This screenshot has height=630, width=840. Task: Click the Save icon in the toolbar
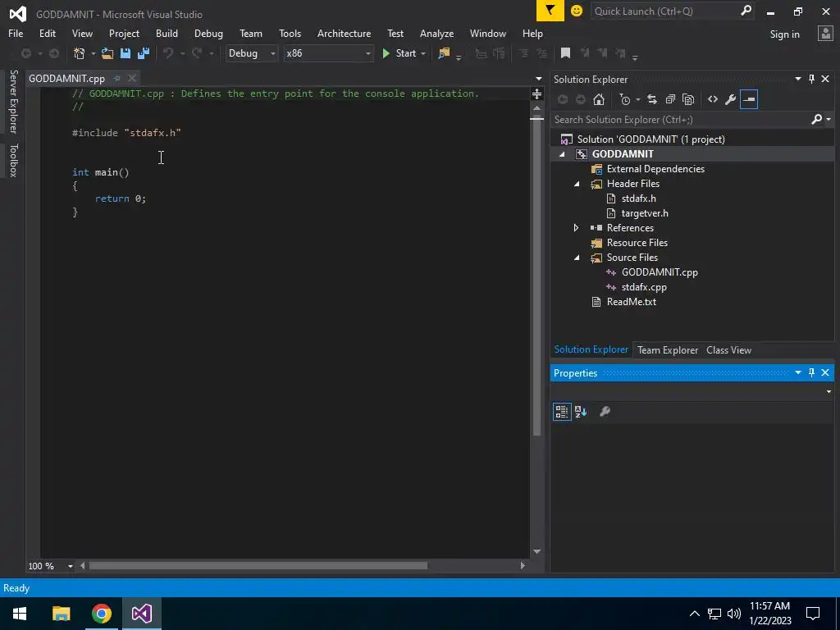pyautogui.click(x=126, y=53)
